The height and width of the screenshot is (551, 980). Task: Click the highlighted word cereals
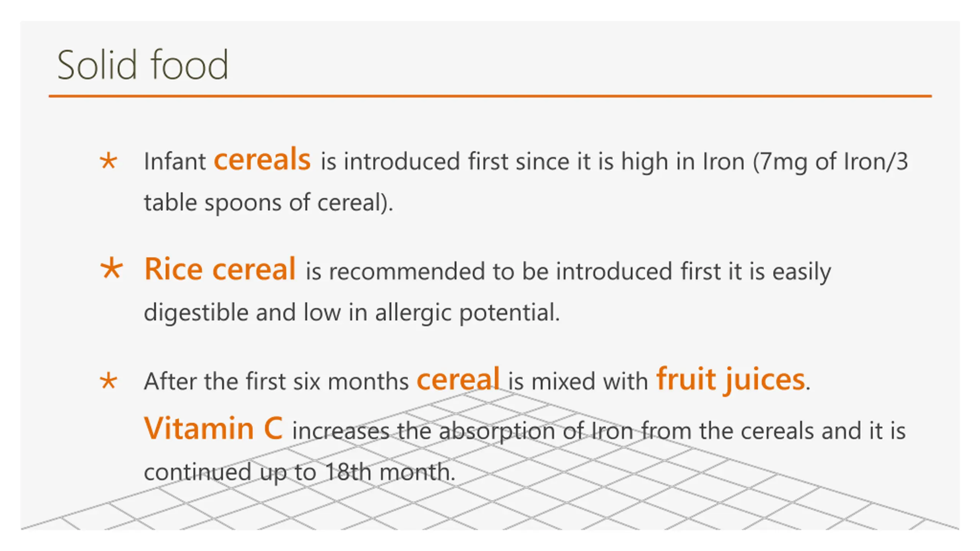(262, 159)
